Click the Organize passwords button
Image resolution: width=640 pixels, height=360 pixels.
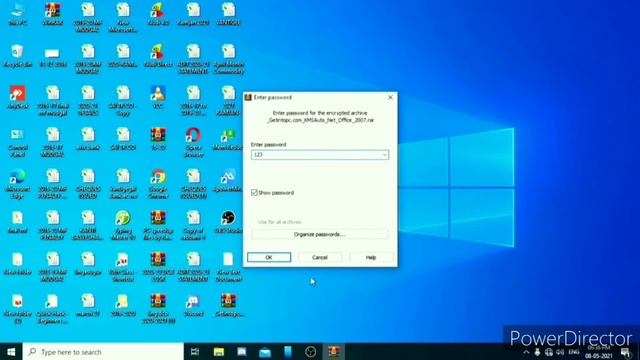[x=320, y=234]
